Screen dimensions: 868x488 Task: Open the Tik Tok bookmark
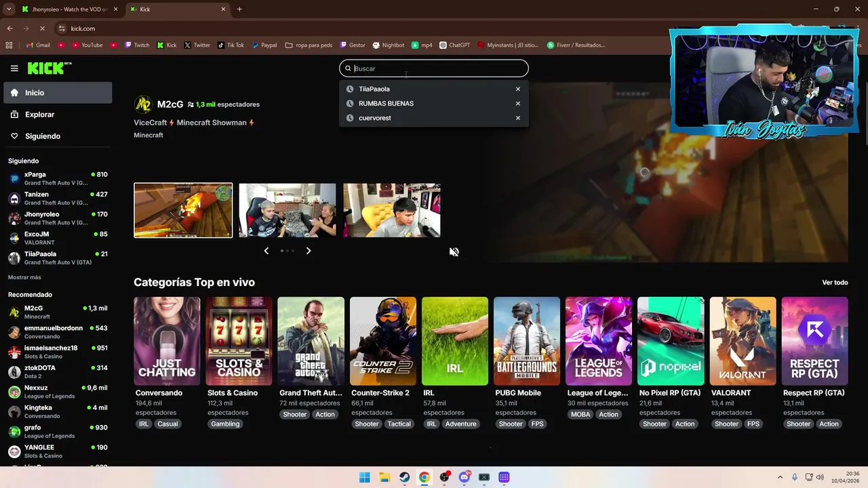pos(231,45)
